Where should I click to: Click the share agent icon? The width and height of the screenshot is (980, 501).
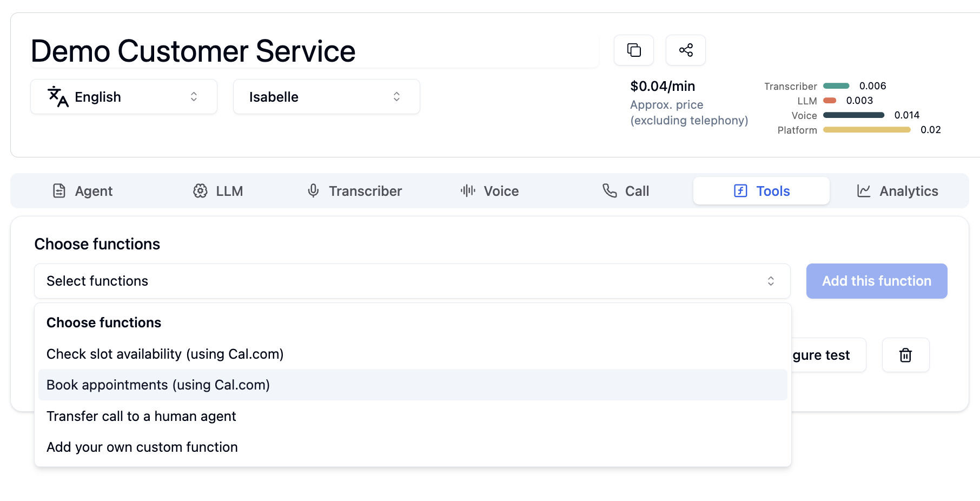(x=686, y=50)
